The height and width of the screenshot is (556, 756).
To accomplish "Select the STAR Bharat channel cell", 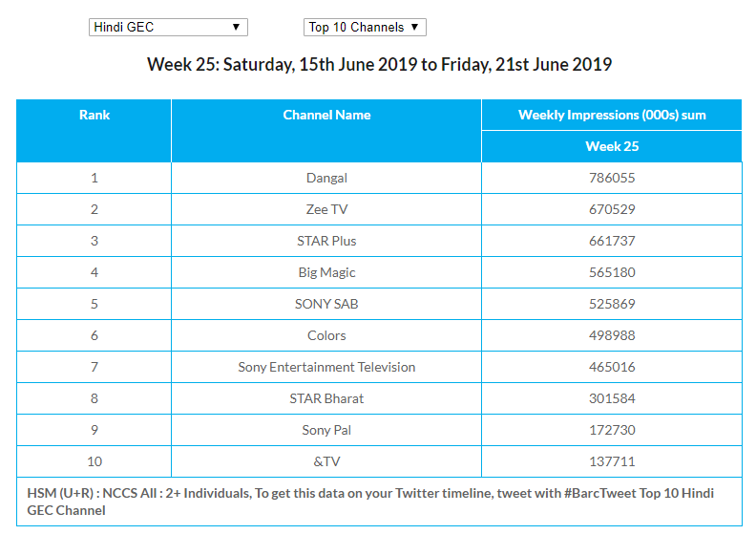I will pyautogui.click(x=326, y=398).
